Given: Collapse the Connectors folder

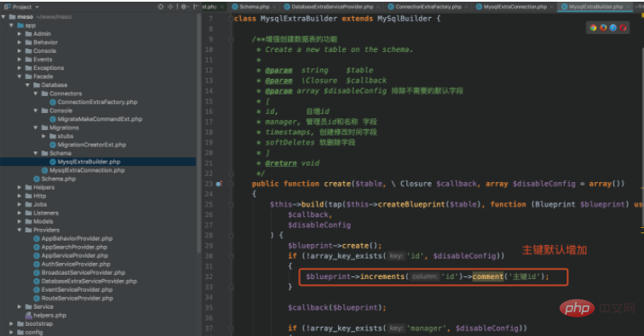Looking at the screenshot, I should pyautogui.click(x=35, y=94).
